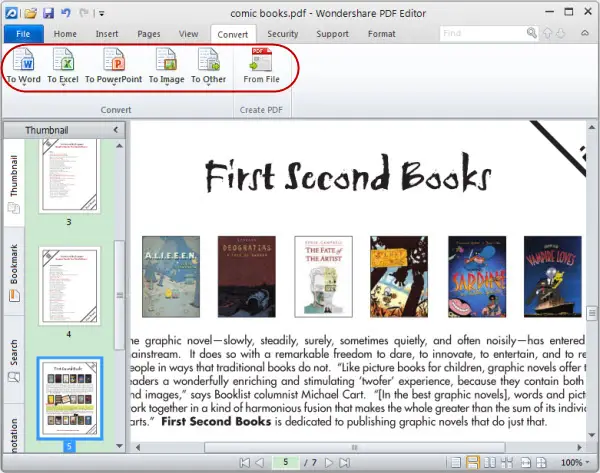The image size is (600, 473).
Task: Open Annotation side panel tab
Action: pos(14,429)
